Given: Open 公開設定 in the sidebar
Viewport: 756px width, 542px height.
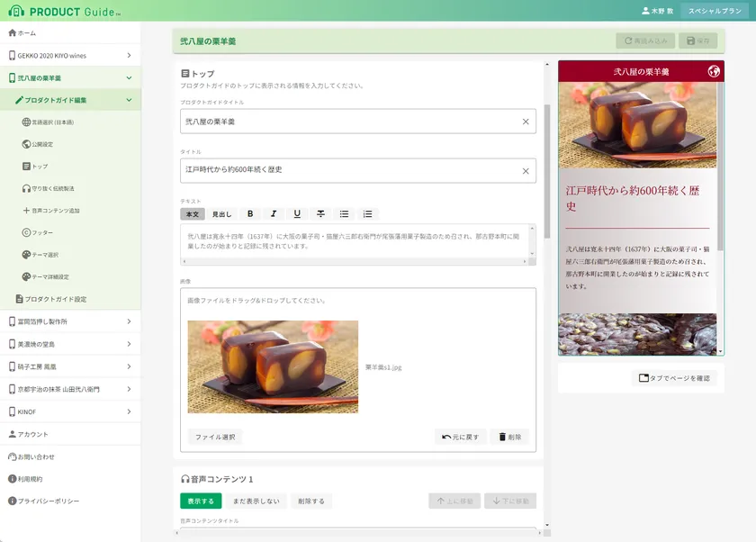Looking at the screenshot, I should coord(42,144).
